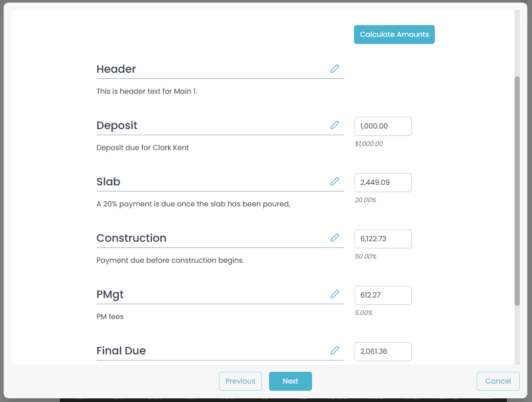Click the Construction payment description text

pos(170,260)
